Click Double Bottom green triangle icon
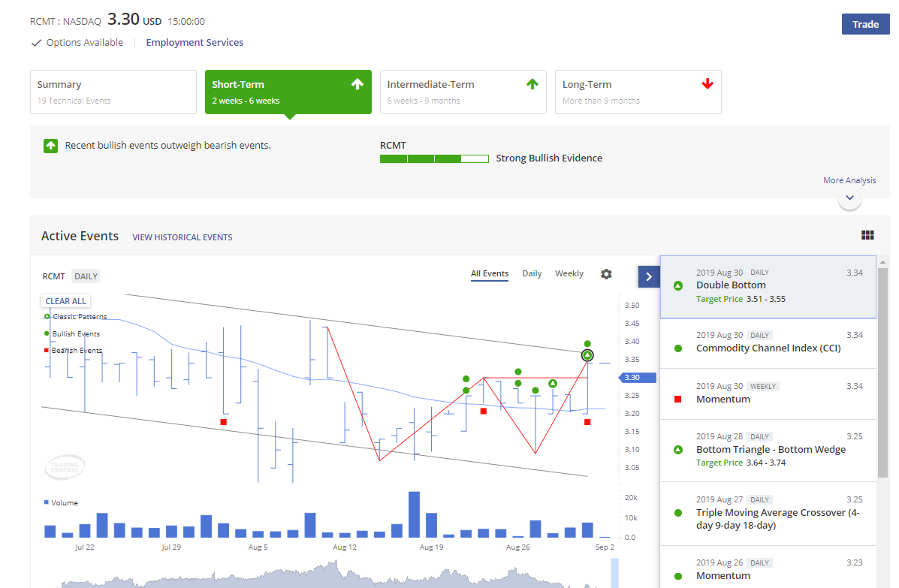This screenshot has width=899, height=588. (677, 285)
